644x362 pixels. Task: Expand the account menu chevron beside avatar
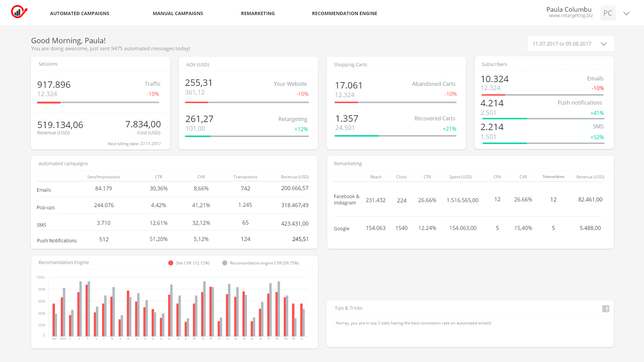click(627, 13)
